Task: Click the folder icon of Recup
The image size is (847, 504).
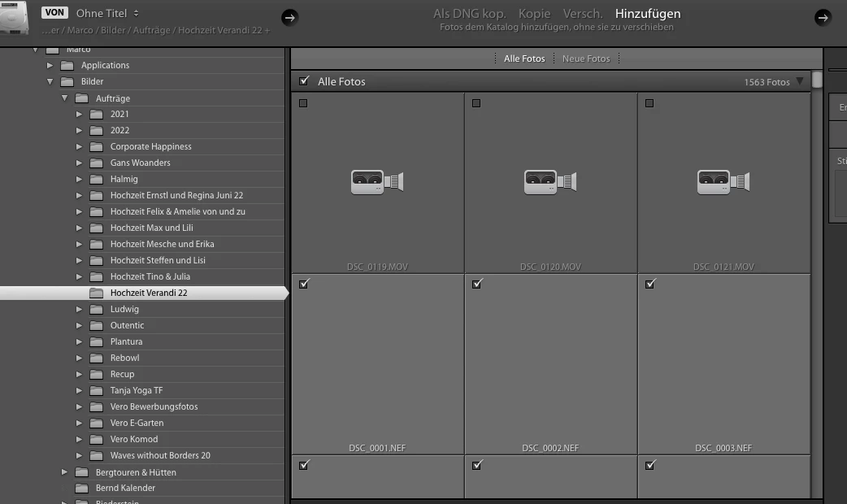Action: 96,374
